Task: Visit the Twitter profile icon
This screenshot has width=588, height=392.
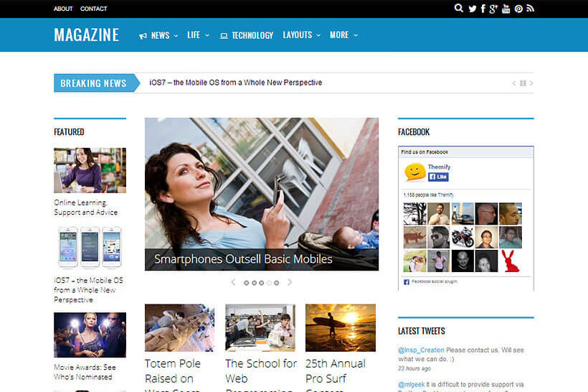Action: coord(472,9)
